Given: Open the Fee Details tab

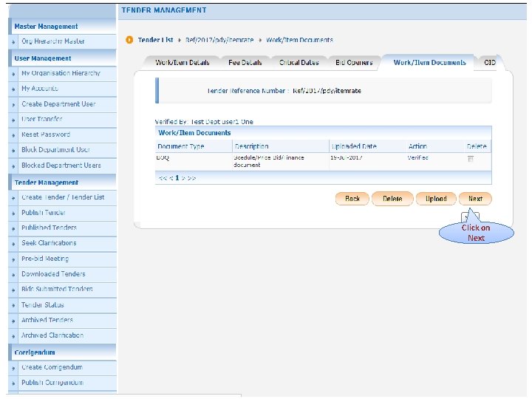Looking at the screenshot, I should tap(245, 63).
